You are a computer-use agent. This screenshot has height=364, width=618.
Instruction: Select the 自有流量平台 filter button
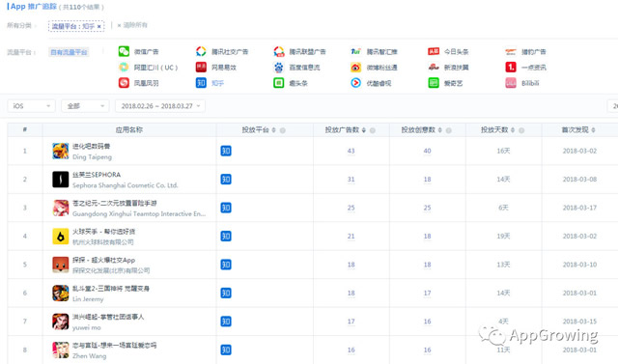pos(69,52)
